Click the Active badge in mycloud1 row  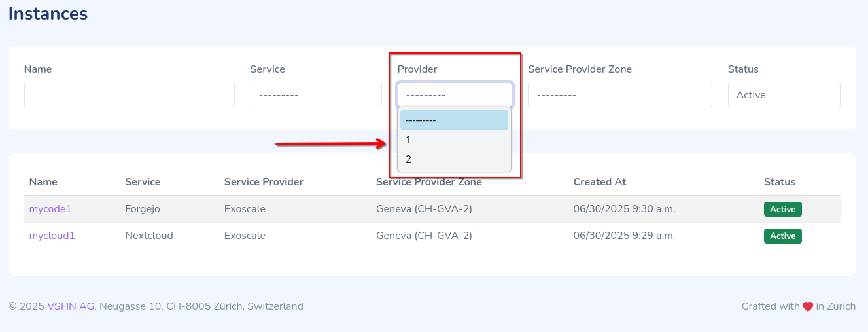click(782, 236)
